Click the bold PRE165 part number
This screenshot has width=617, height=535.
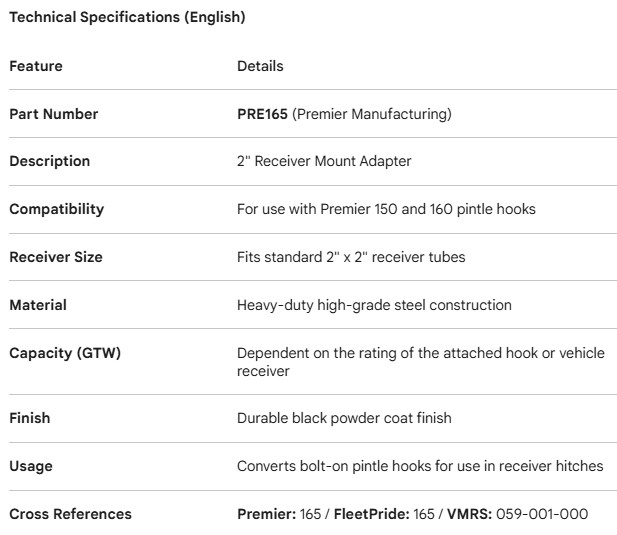(x=262, y=114)
